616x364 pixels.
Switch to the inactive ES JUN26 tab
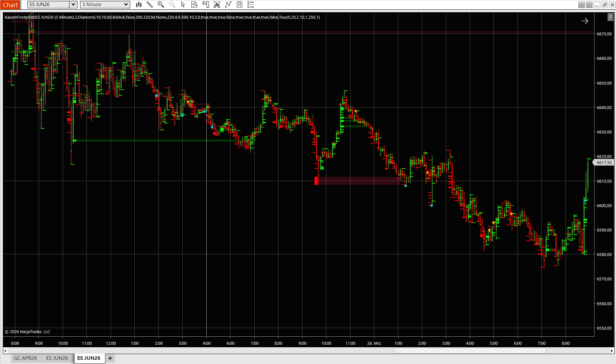[x=57, y=358]
